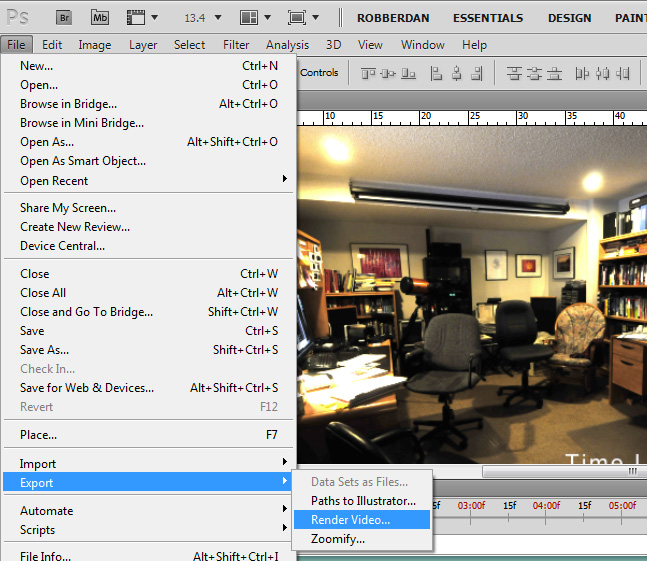Open the Filter menu
The image size is (647, 561).
236,45
